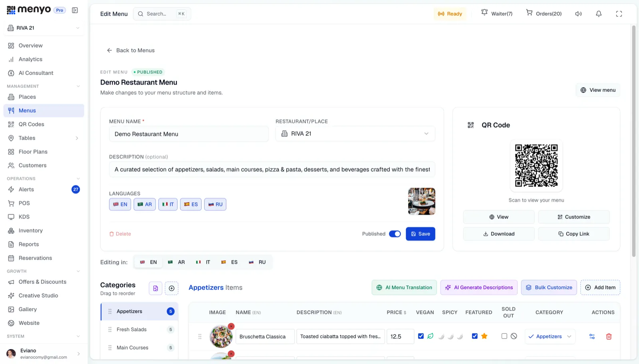Uncheck Featured checkbox for Bruschetta Classica
This screenshot has width=639, height=364.
pos(475,336)
